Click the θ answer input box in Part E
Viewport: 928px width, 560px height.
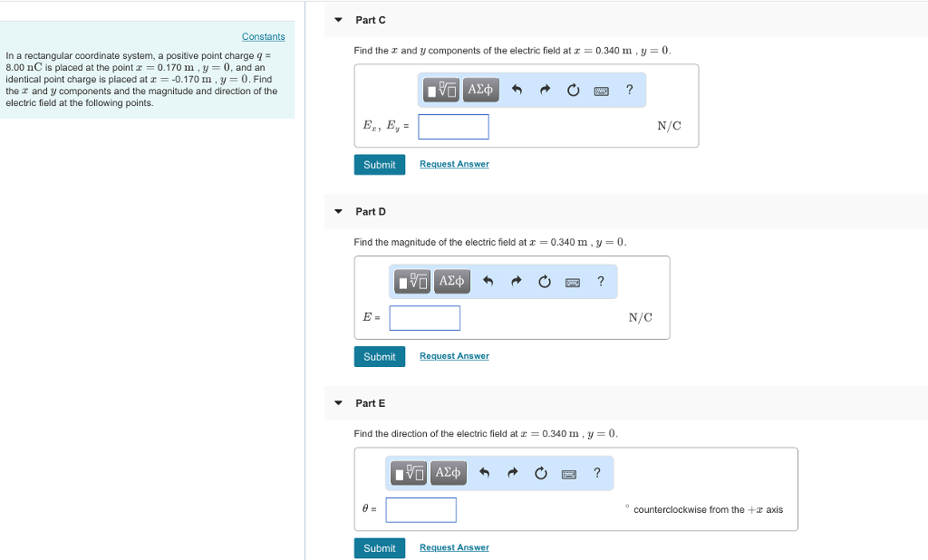coord(420,509)
